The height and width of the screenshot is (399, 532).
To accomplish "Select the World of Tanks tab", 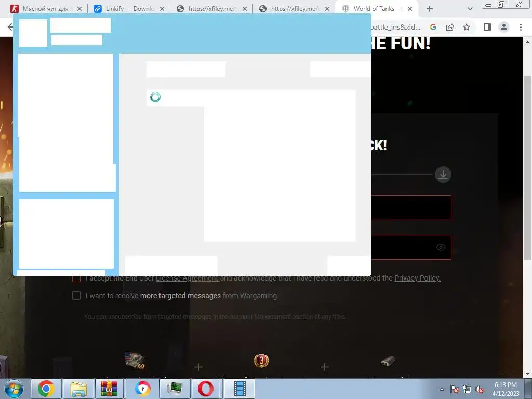I will pos(377,9).
